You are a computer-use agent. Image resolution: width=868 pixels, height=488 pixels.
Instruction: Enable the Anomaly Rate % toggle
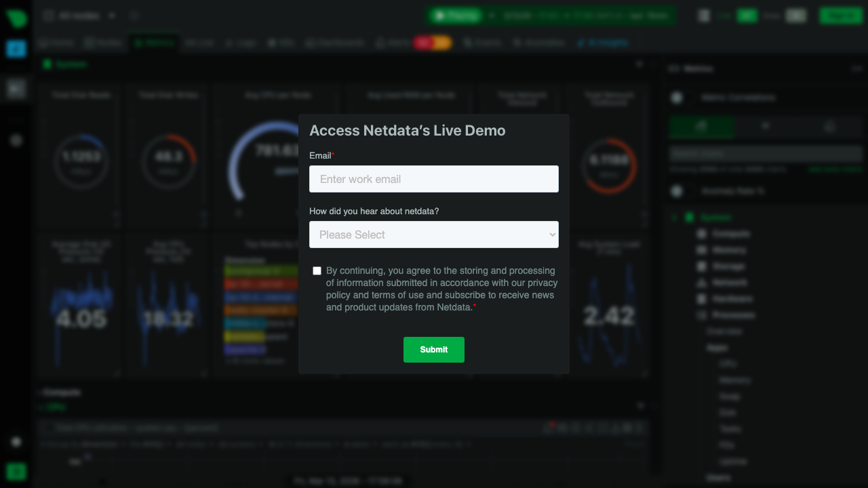click(x=677, y=191)
